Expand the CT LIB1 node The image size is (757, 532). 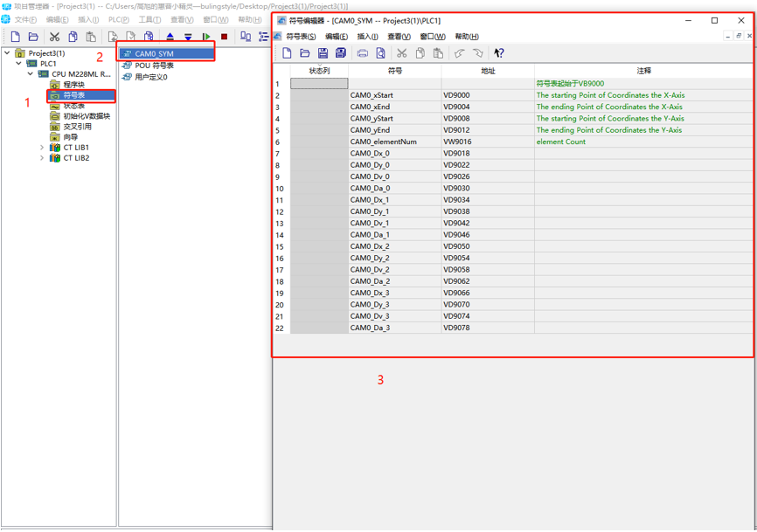(x=42, y=148)
